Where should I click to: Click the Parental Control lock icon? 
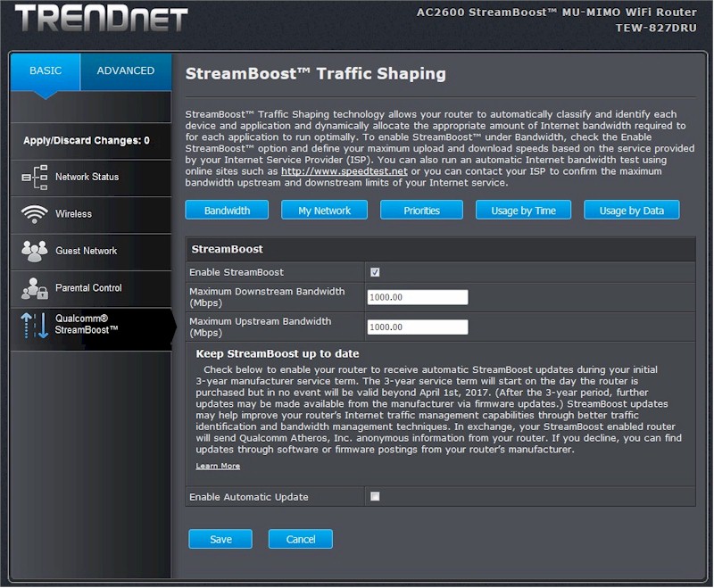[35, 288]
